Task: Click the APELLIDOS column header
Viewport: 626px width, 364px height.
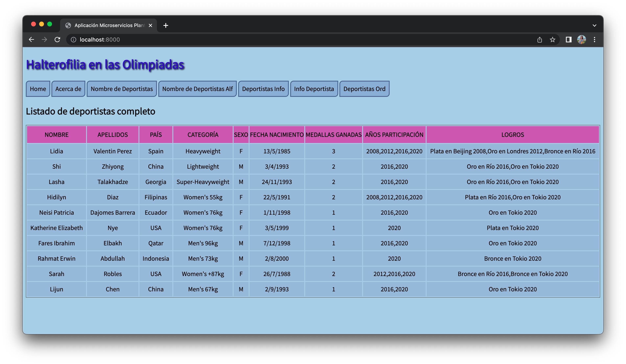Action: point(113,135)
